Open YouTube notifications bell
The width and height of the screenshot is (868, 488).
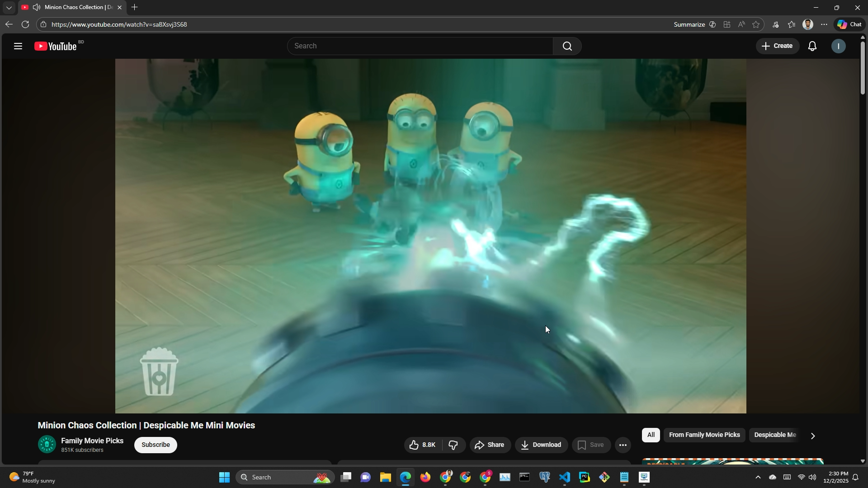click(x=812, y=46)
